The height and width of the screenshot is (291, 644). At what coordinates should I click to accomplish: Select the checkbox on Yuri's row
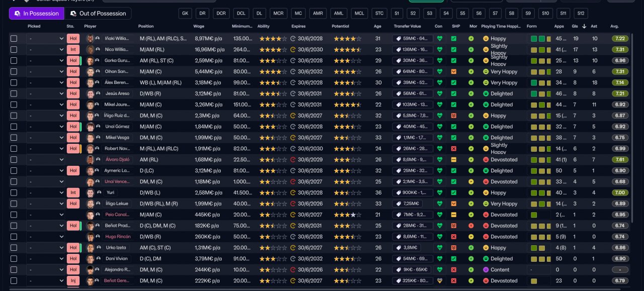coord(14,192)
